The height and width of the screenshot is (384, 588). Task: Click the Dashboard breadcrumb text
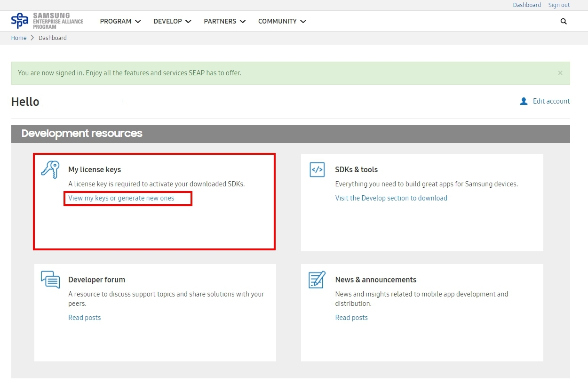pos(53,38)
